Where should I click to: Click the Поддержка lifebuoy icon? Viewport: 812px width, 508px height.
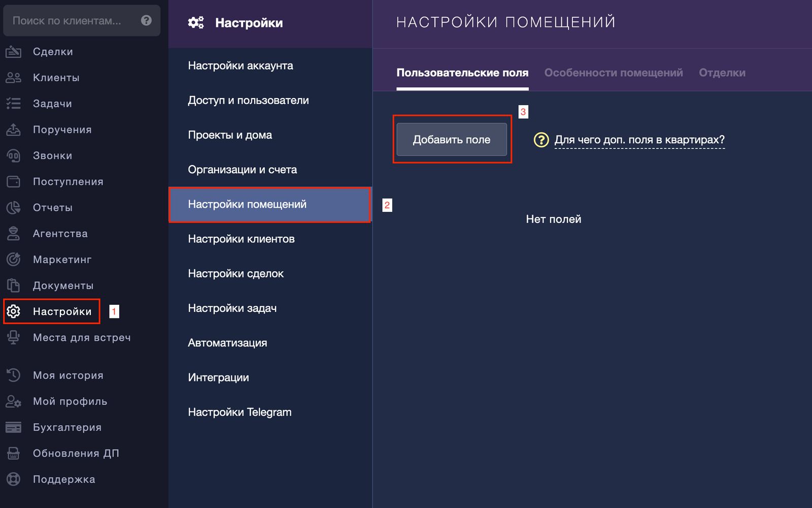(x=14, y=479)
